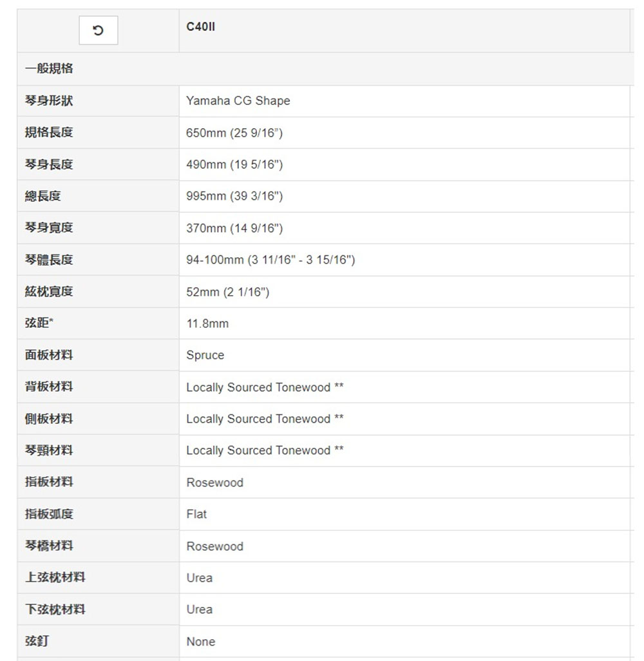Click the 琴頸材料 row label
Screen dimensions: 644x661
tap(49, 450)
